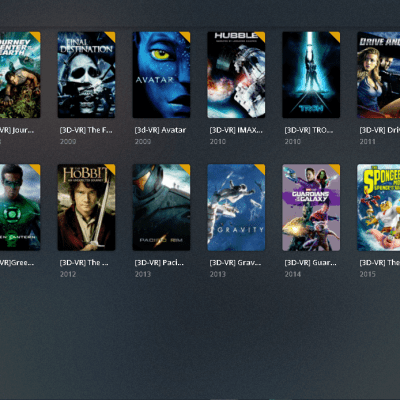Image resolution: width=400 pixels, height=400 pixels.
Task: Select the SpongeBob movie poster
Action: coord(379,207)
